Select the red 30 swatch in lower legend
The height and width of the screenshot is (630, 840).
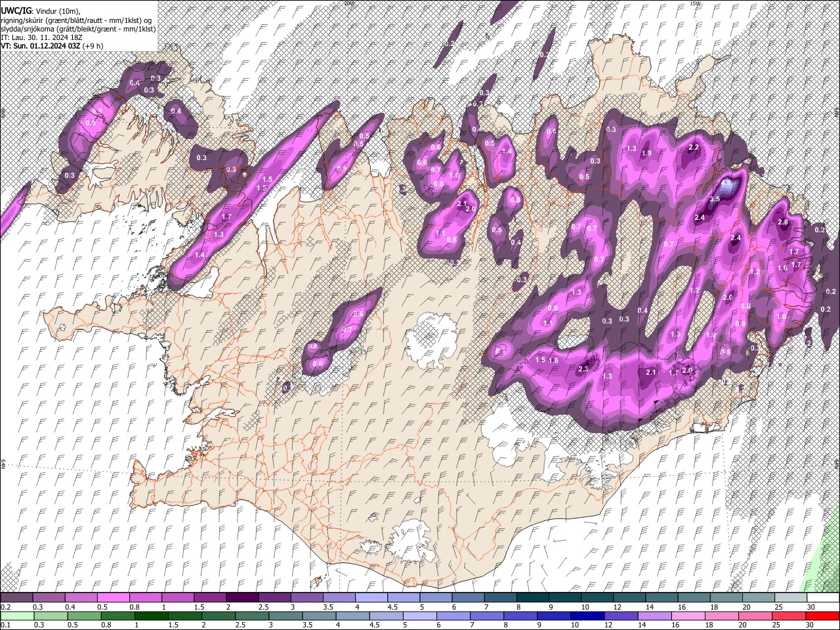[x=823, y=616]
